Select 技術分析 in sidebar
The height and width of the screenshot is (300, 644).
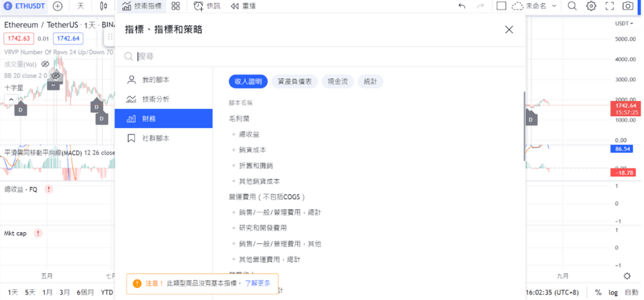pyautogui.click(x=164, y=99)
